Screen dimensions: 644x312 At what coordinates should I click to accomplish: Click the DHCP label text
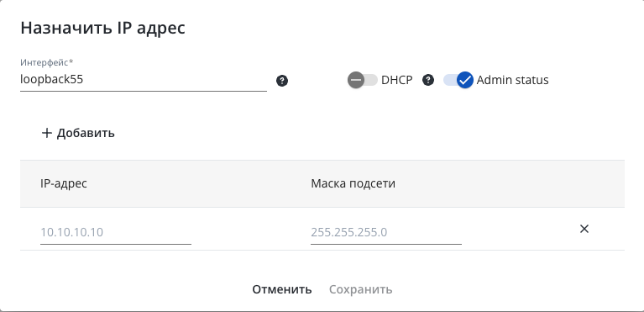click(x=397, y=80)
